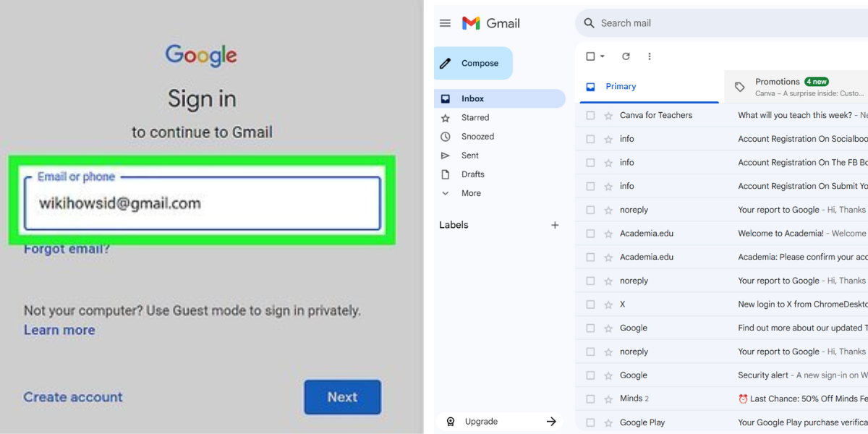Click the arrow next to Upgrade
Image resolution: width=868 pixels, height=434 pixels.
[551, 422]
